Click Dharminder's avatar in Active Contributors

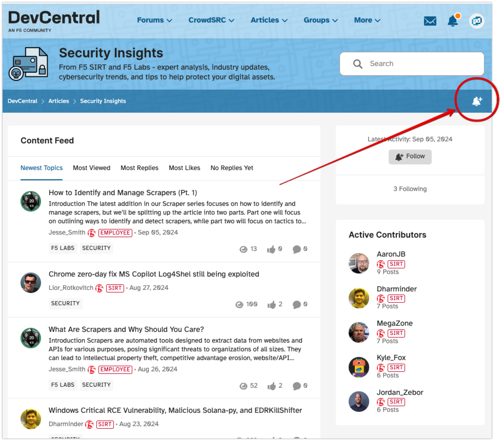(359, 298)
